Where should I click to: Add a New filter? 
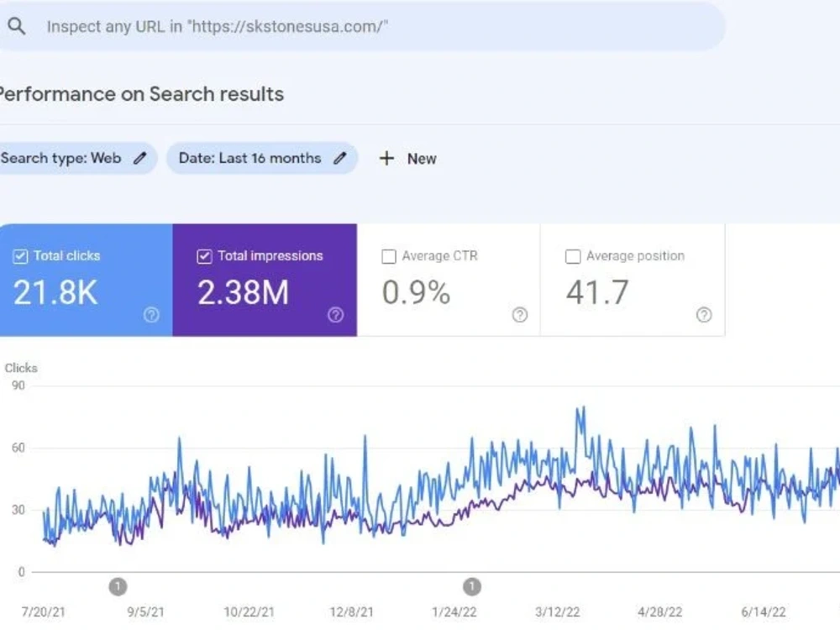pos(408,159)
